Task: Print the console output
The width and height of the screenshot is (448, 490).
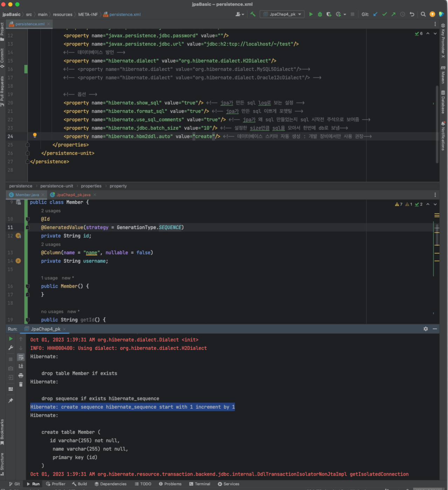Action: pos(21,375)
